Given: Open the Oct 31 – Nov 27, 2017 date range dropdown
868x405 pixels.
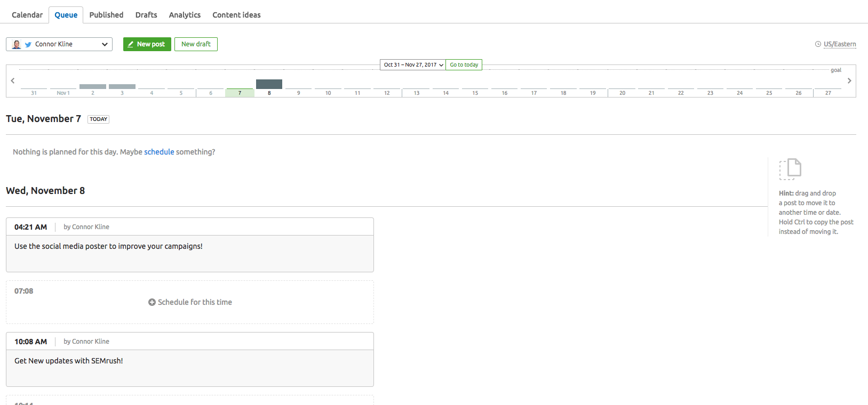Looking at the screenshot, I should (413, 65).
